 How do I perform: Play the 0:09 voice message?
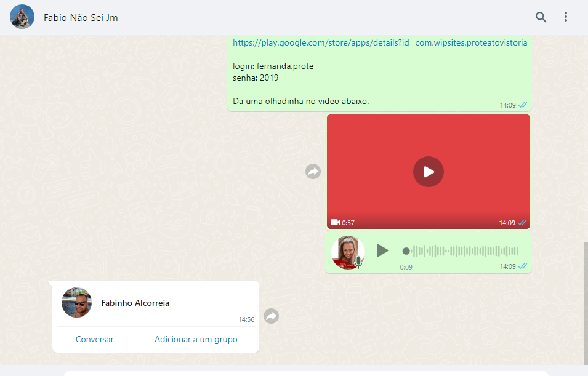click(x=382, y=250)
